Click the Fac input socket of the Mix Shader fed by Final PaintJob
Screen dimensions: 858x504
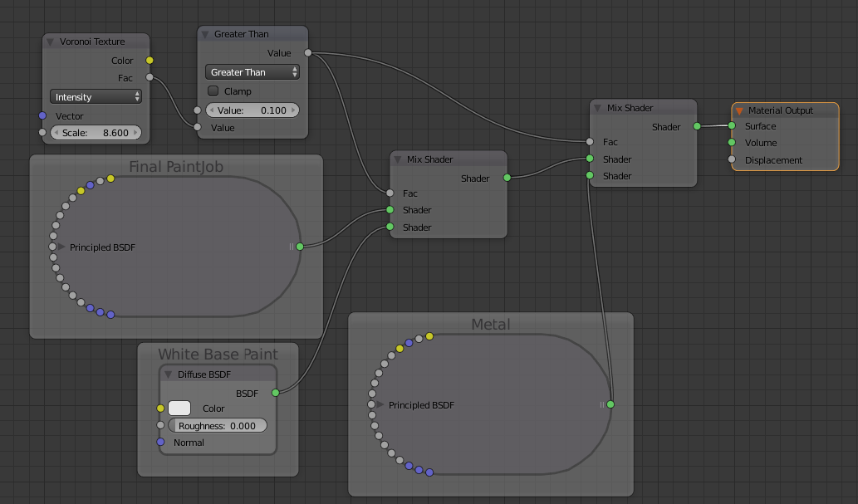tap(390, 193)
